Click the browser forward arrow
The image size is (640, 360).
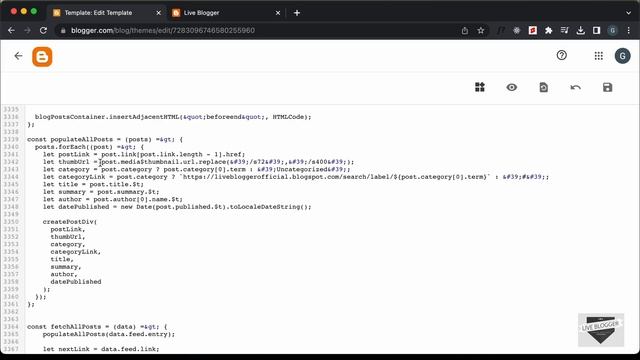click(27, 30)
